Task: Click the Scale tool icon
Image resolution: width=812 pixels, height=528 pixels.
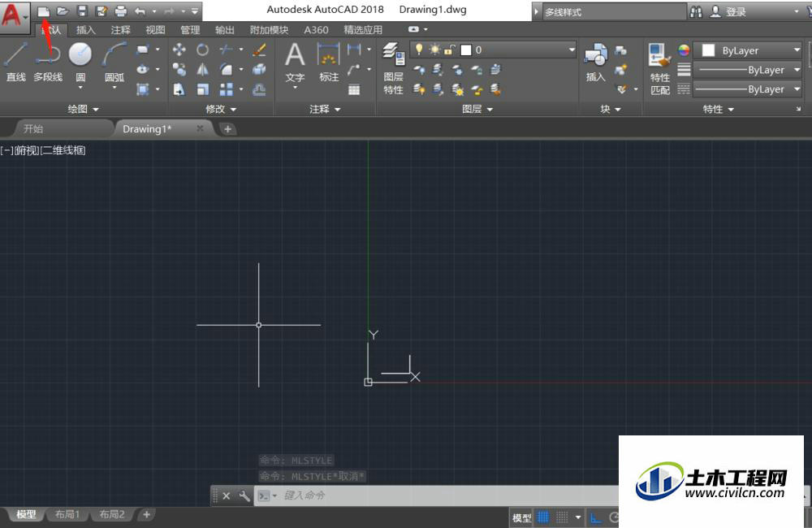Action: pyautogui.click(x=202, y=89)
